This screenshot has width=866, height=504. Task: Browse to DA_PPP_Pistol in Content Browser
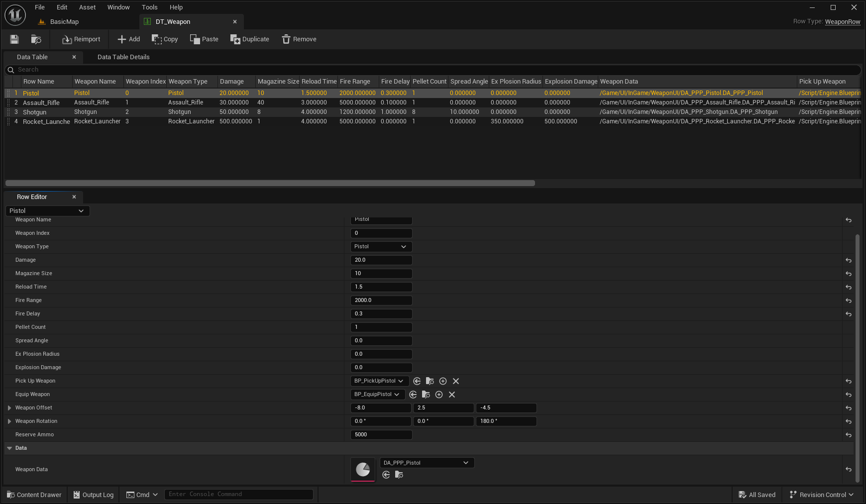399,475
